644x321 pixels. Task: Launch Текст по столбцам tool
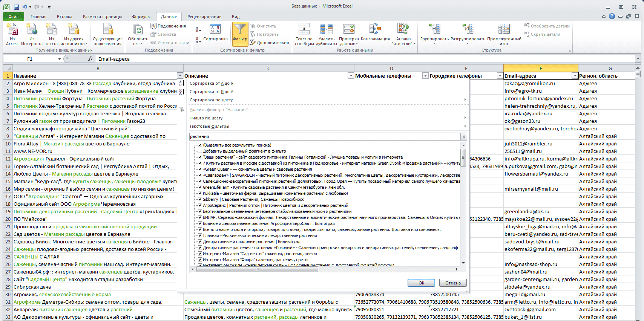(x=304, y=35)
